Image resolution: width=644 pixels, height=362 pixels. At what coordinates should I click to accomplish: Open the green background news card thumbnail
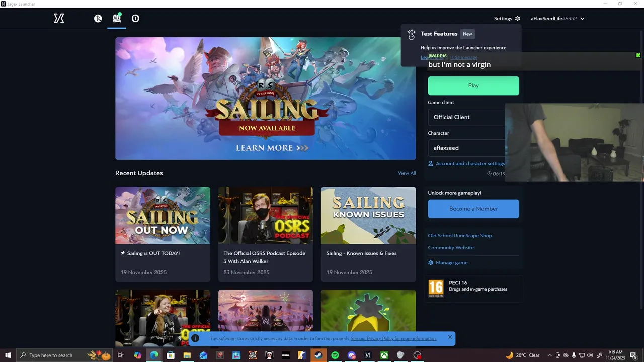point(368,311)
